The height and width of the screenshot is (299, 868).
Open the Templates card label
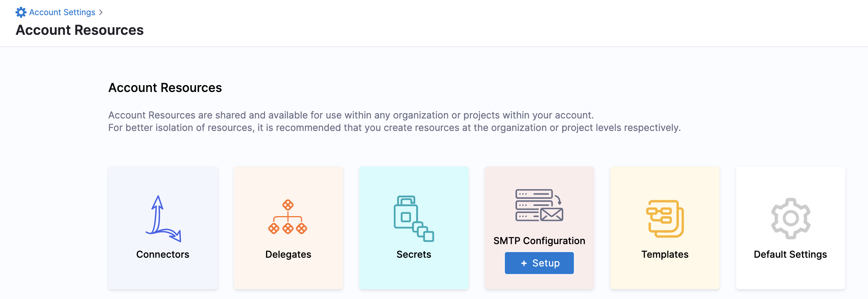pos(665,254)
